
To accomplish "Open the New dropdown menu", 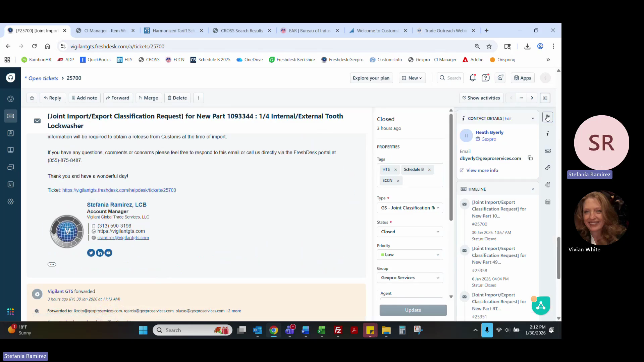I will (x=412, y=78).
